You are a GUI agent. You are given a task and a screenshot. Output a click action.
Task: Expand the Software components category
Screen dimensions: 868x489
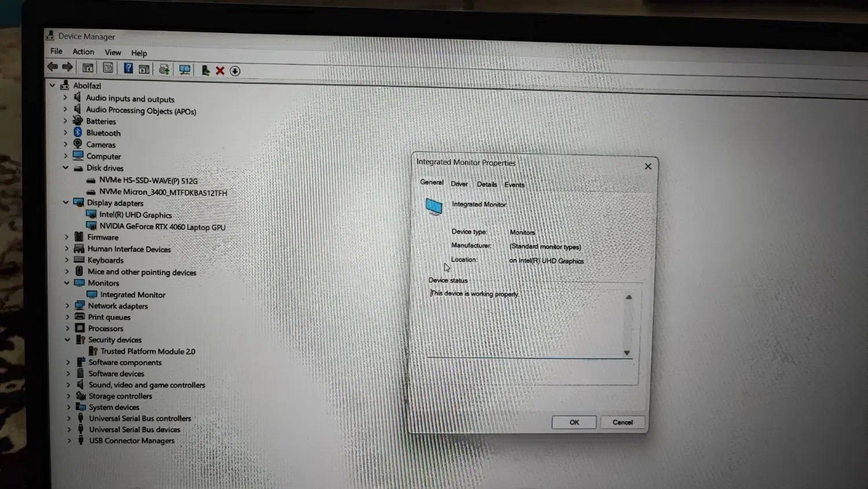(68, 362)
